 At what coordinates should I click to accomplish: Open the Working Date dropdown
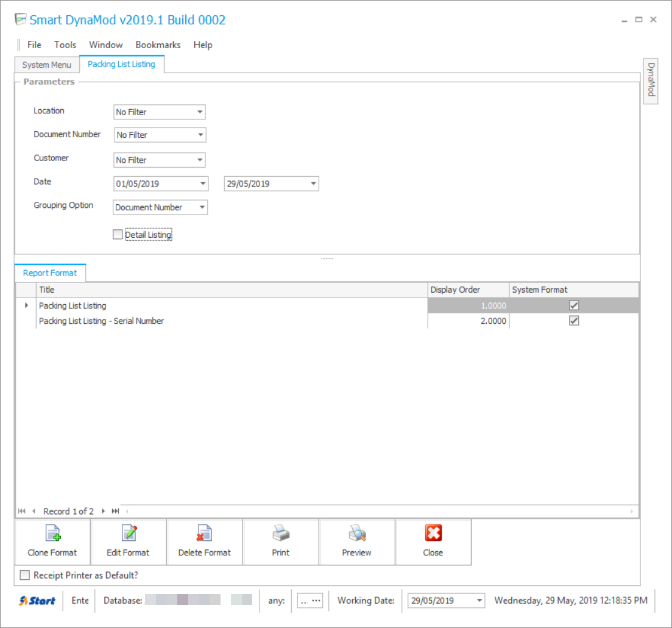(479, 601)
